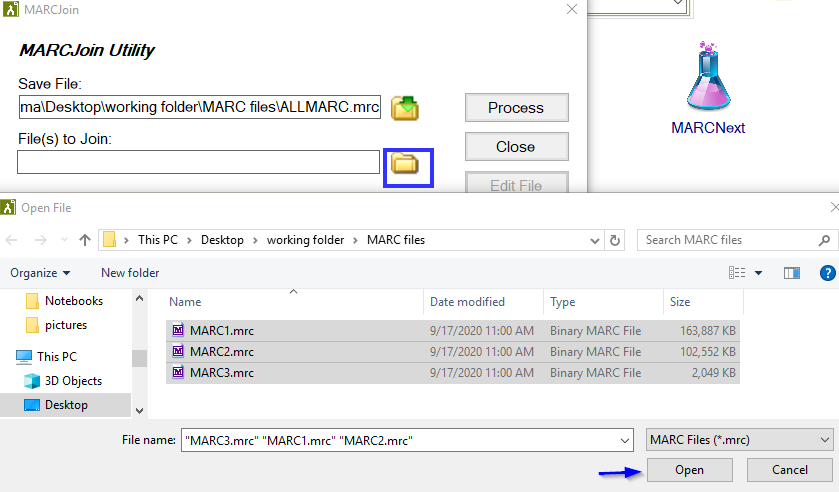Click the Process button
839x492 pixels.
[516, 108]
